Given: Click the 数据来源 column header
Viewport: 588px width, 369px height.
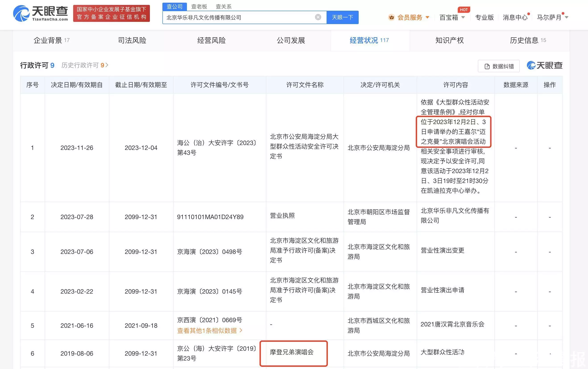Looking at the screenshot, I should [516, 85].
